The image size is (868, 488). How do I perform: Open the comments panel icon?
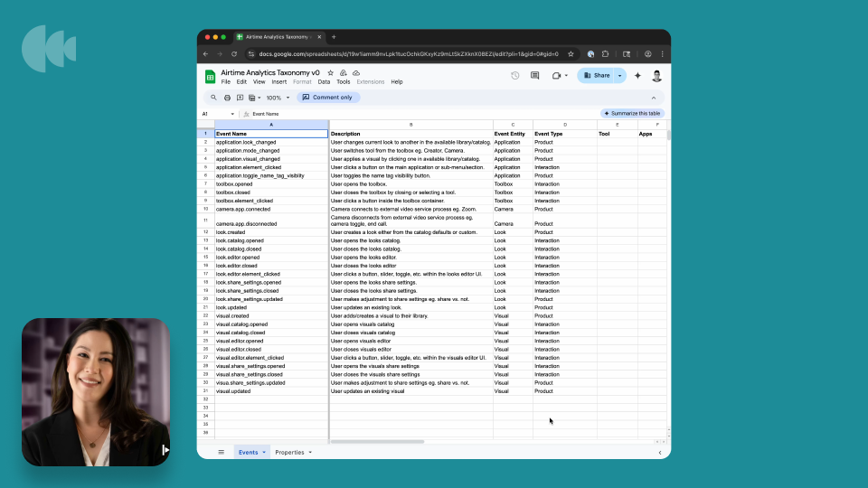535,76
